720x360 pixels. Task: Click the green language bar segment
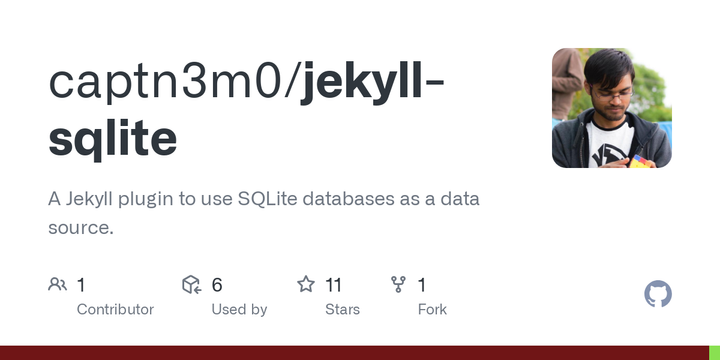point(714,353)
